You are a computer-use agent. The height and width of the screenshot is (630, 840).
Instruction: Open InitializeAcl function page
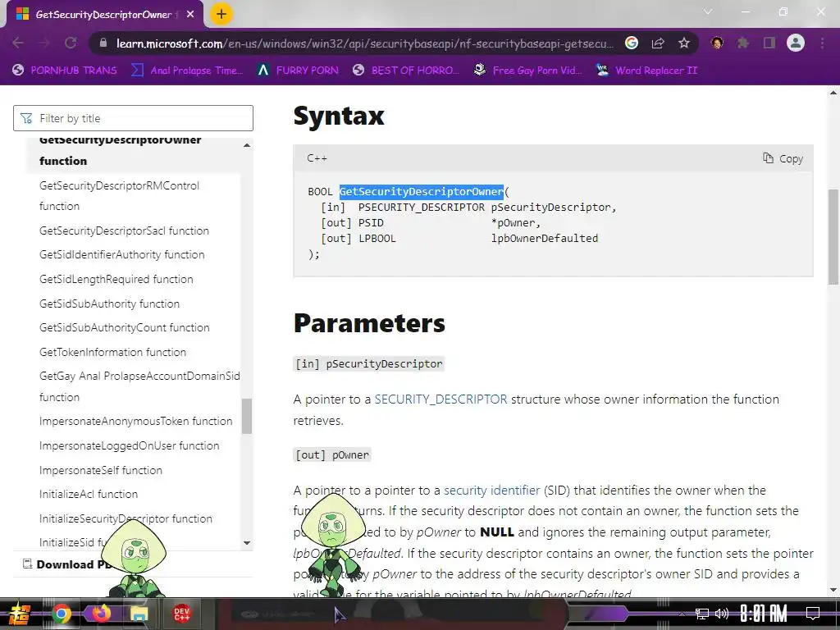89,494
